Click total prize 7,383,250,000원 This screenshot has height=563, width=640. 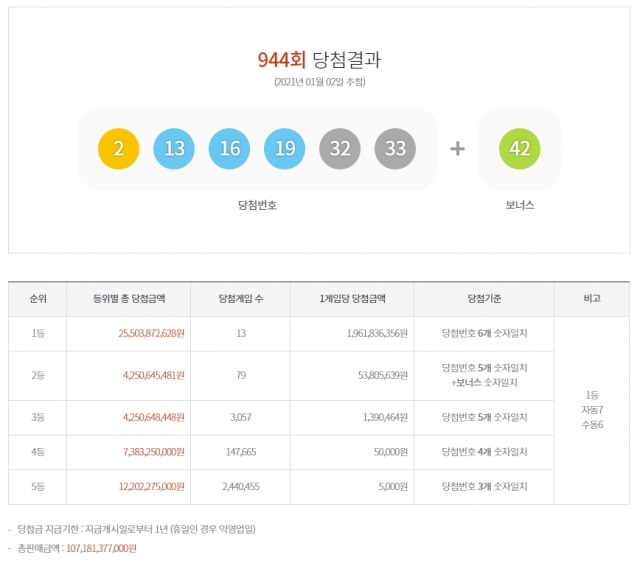153,452
